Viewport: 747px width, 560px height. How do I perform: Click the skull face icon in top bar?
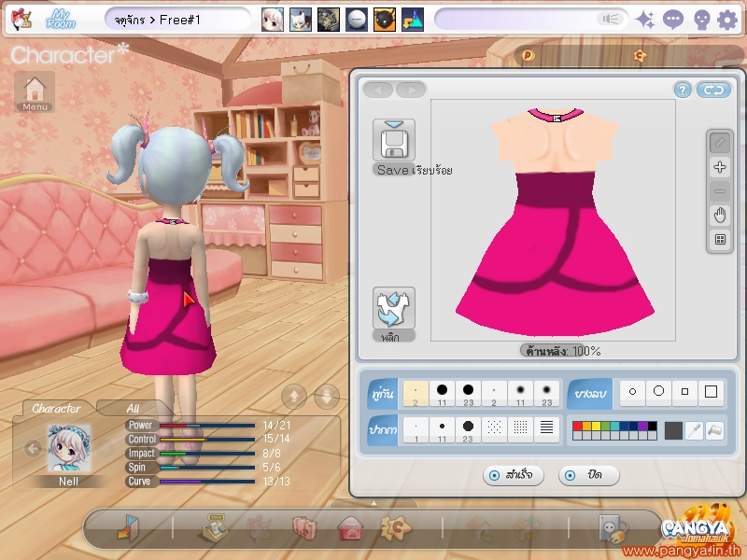pos(702,20)
